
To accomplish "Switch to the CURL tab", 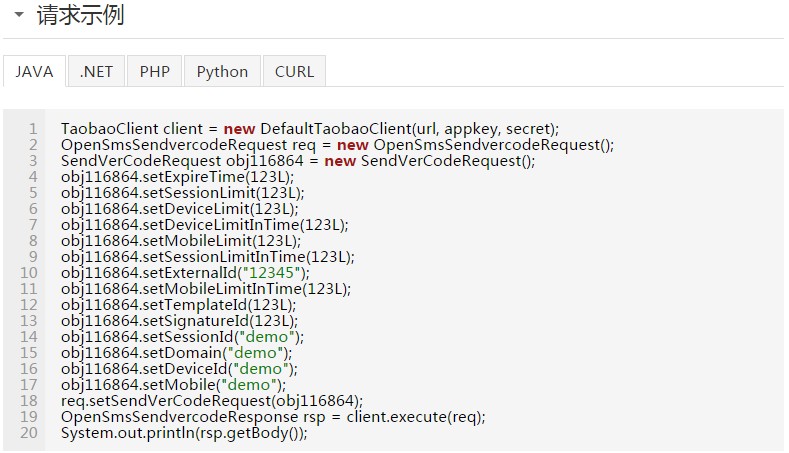I will click(294, 71).
